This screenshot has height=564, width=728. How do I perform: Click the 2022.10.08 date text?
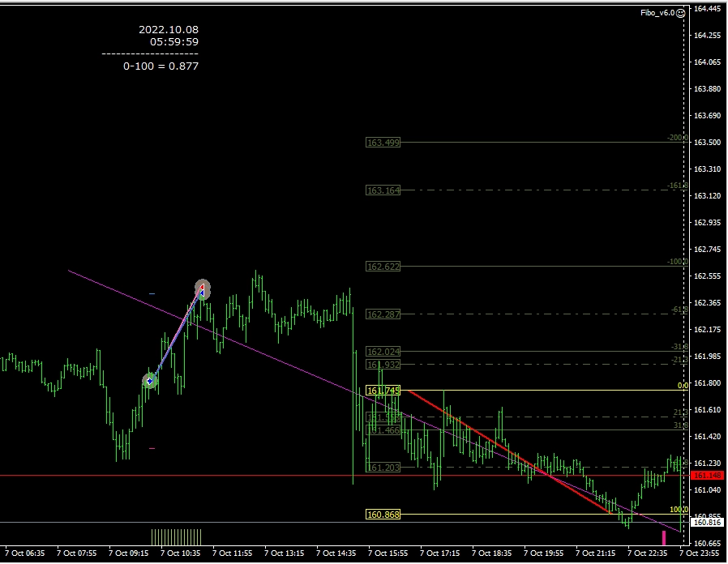click(x=169, y=30)
